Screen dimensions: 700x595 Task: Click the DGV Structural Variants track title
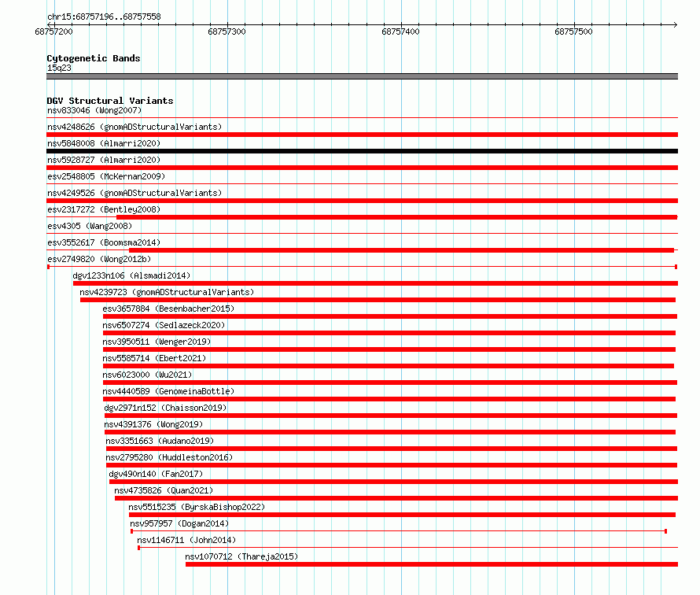pyautogui.click(x=110, y=101)
